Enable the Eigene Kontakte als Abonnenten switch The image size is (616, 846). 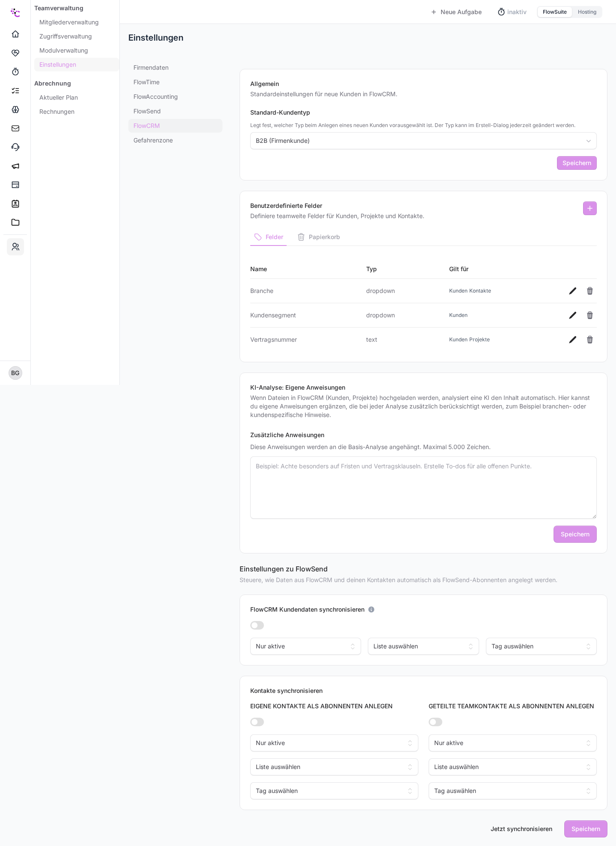click(257, 722)
